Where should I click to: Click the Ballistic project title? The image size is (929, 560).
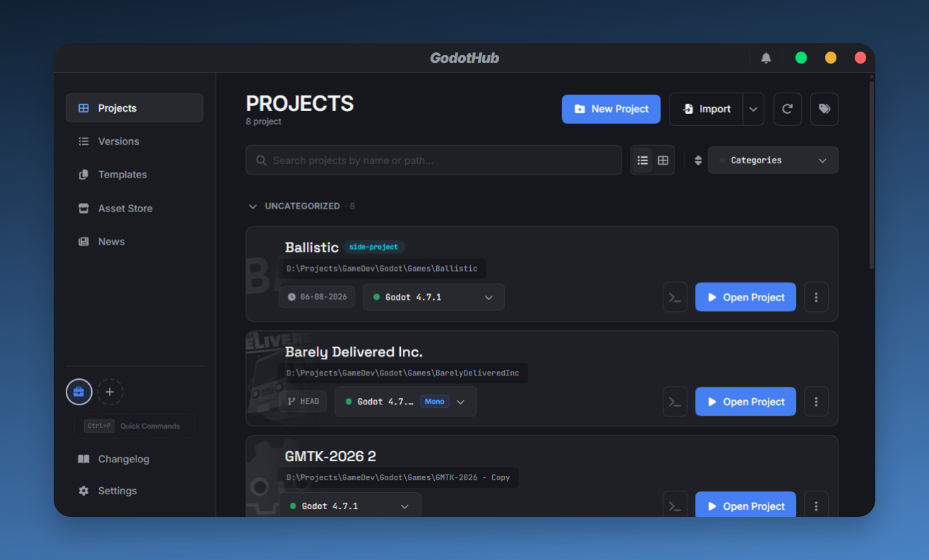coord(312,247)
